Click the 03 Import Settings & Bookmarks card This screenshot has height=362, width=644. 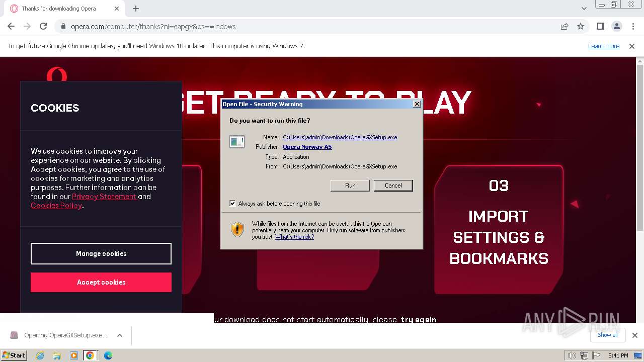[499, 229]
